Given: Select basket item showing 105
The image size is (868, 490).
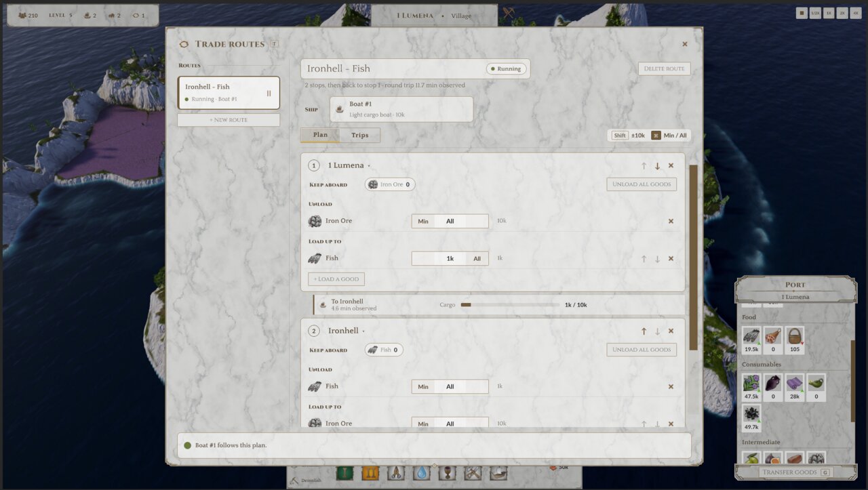Looking at the screenshot, I should point(795,340).
